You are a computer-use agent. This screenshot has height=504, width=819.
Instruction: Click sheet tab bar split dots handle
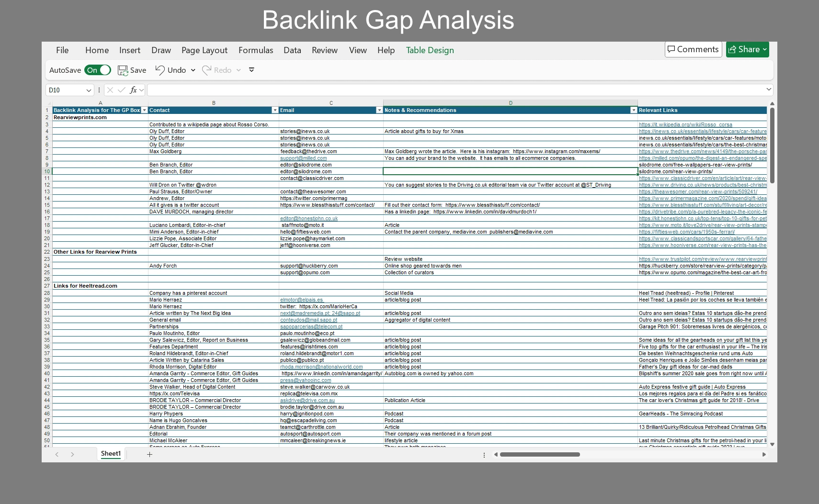[484, 455]
